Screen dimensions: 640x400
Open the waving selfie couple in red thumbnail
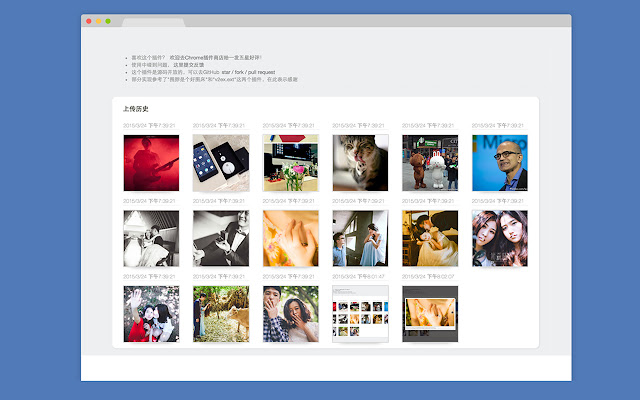151,314
